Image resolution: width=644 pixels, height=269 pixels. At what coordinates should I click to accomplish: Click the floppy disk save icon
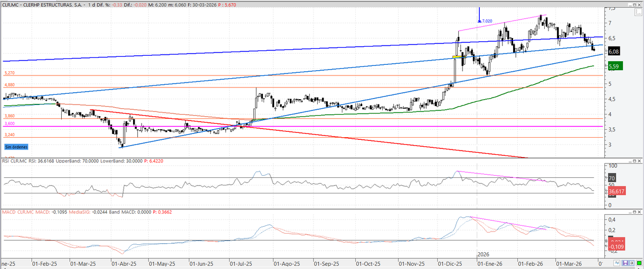pyautogui.click(x=625, y=263)
